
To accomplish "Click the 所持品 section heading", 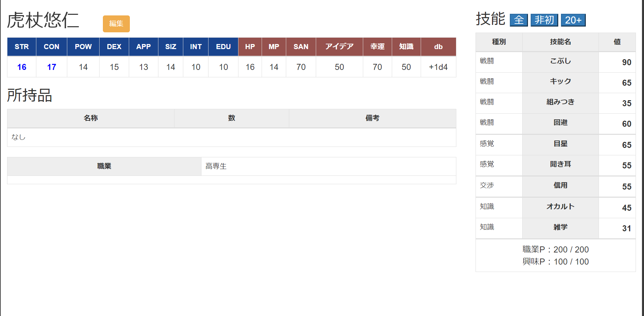I will click(30, 95).
